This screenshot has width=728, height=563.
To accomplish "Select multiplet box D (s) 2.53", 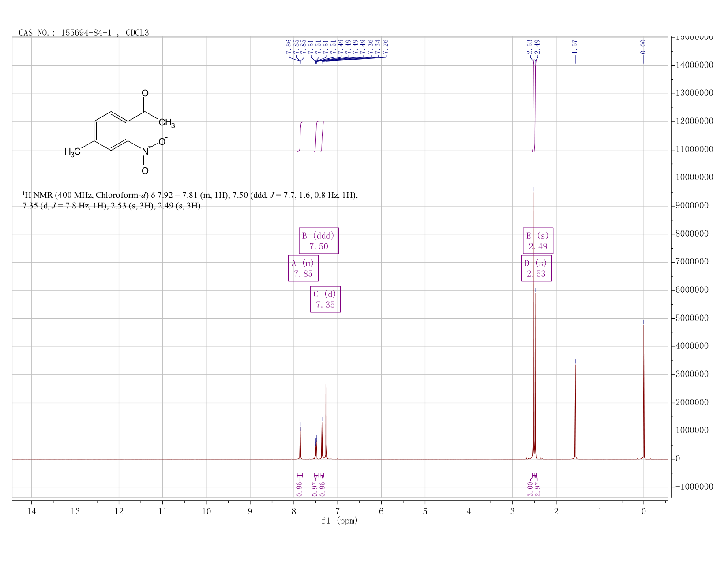I will click(536, 268).
